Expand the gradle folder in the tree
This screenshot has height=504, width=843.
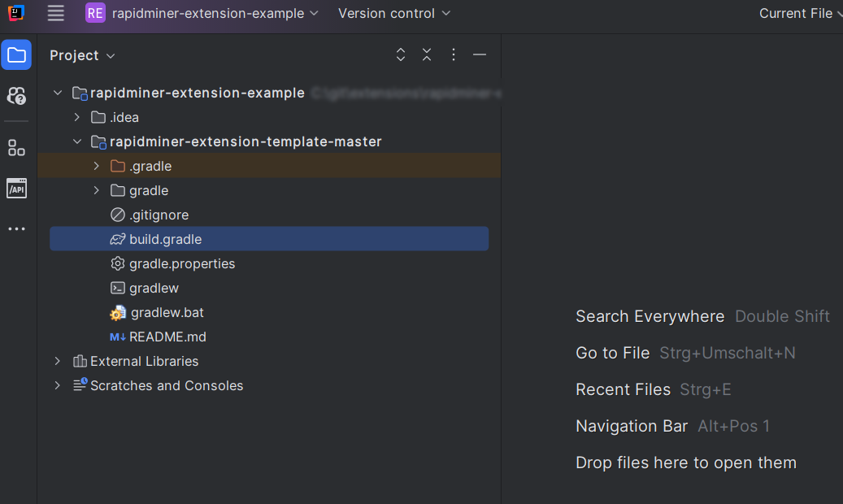[x=96, y=189]
